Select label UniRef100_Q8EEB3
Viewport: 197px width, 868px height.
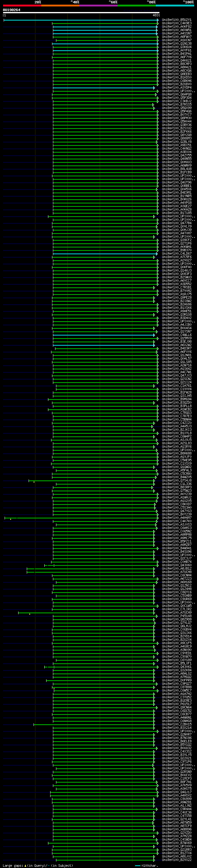pos(176,74)
